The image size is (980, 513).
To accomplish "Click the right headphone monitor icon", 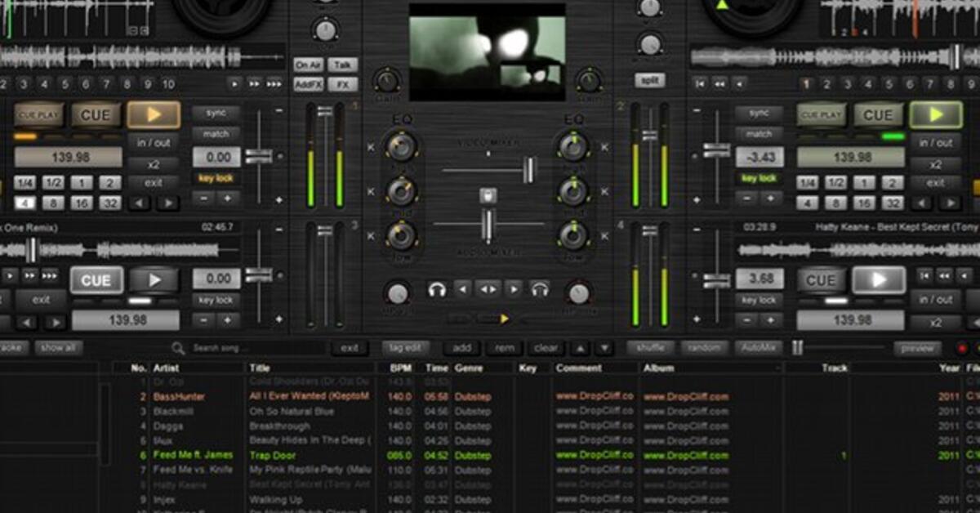I will tap(540, 288).
